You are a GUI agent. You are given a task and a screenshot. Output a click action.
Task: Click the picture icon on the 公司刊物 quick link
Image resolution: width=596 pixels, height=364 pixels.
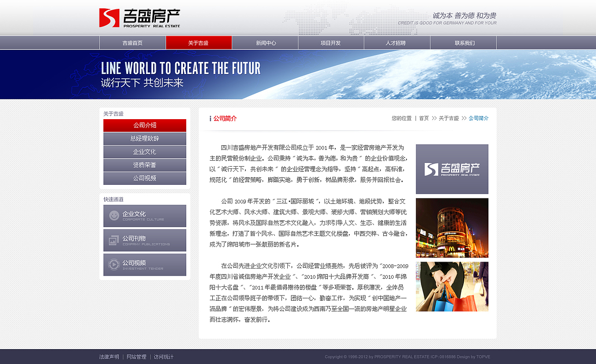coord(114,240)
